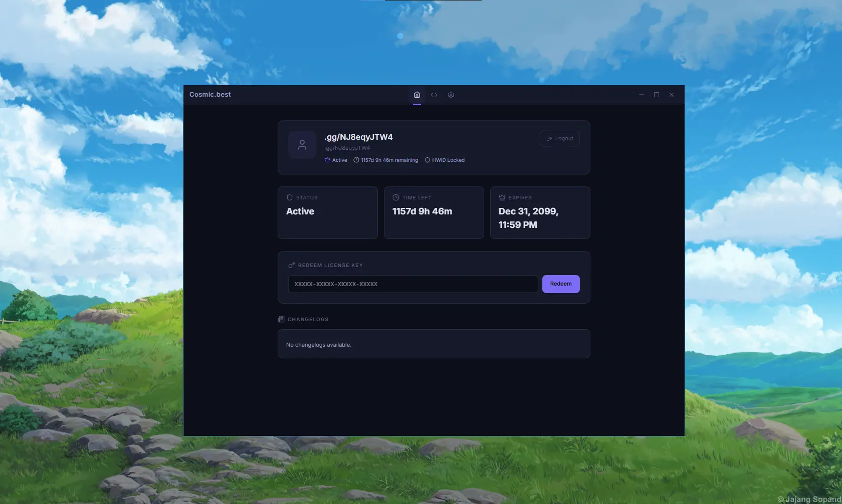Click the shield icon in STATUS card

(x=290, y=197)
